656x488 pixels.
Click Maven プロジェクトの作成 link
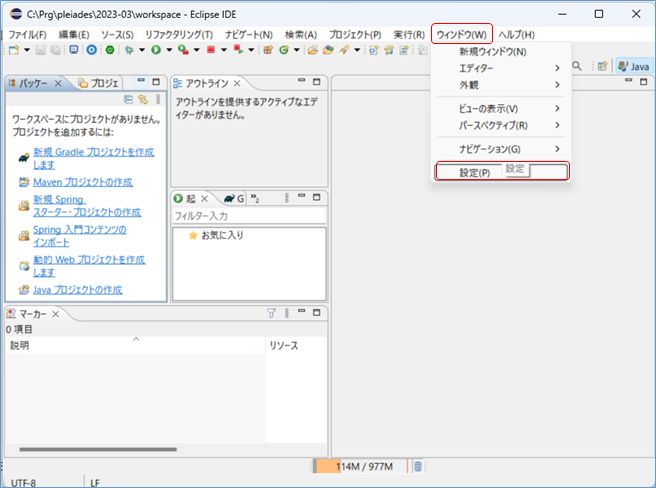(x=83, y=182)
